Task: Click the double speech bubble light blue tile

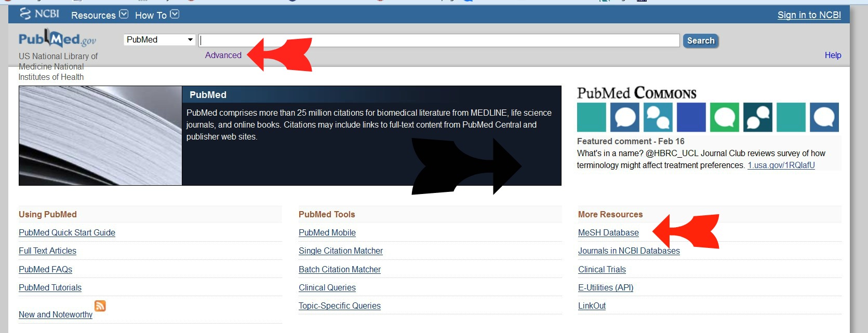Action: [658, 117]
